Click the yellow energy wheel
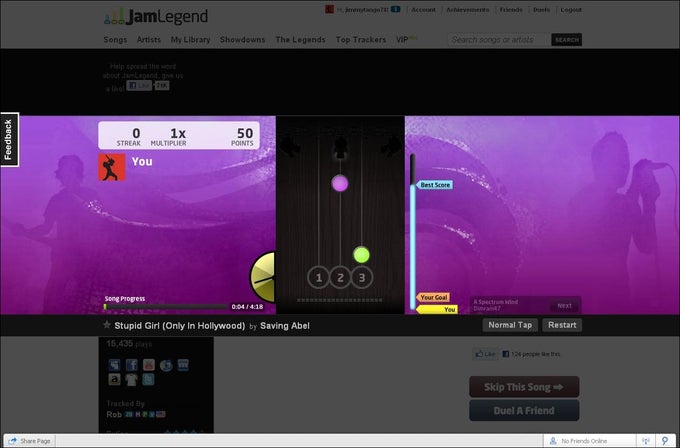Image resolution: width=680 pixels, height=448 pixels. click(x=263, y=278)
